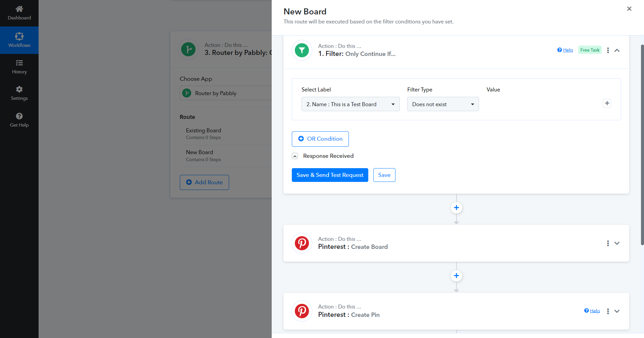
Task: Open the Workflows section
Action: click(19, 40)
